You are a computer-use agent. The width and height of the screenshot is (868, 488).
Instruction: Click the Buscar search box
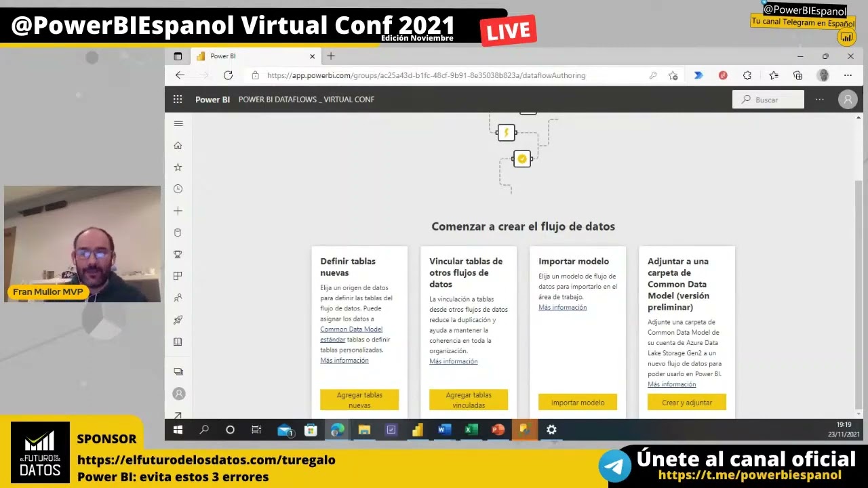tap(768, 100)
